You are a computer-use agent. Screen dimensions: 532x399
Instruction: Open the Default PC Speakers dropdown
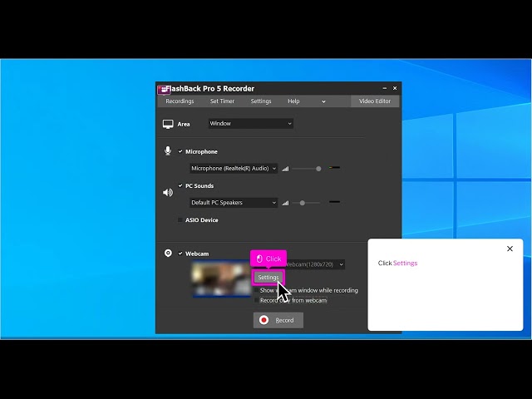click(234, 203)
